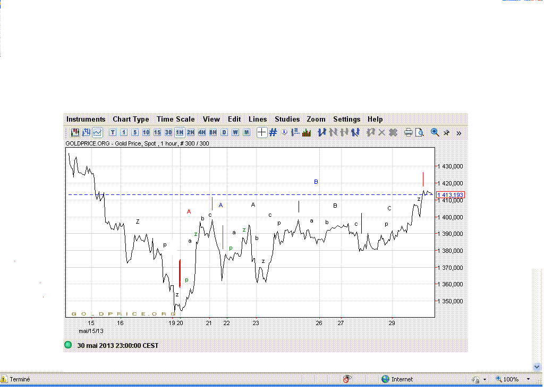
Task: Click the page scrollbar down arrow
Action: pos(537,367)
